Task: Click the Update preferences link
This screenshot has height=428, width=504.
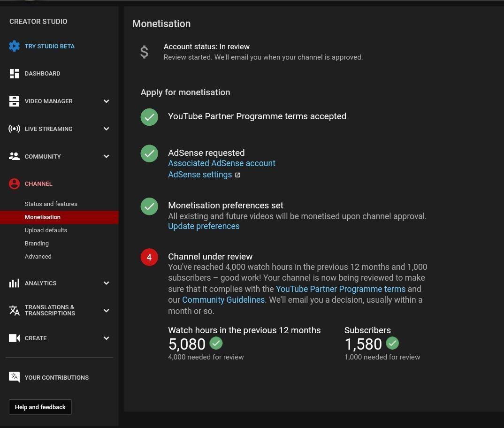Action: point(204,226)
